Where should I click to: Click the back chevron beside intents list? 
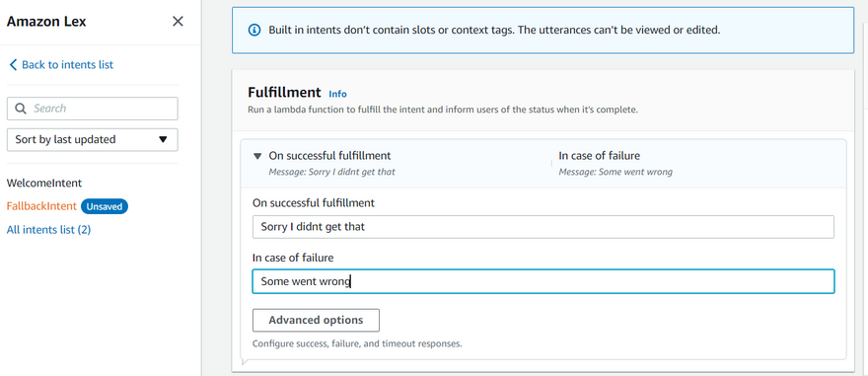(13, 65)
